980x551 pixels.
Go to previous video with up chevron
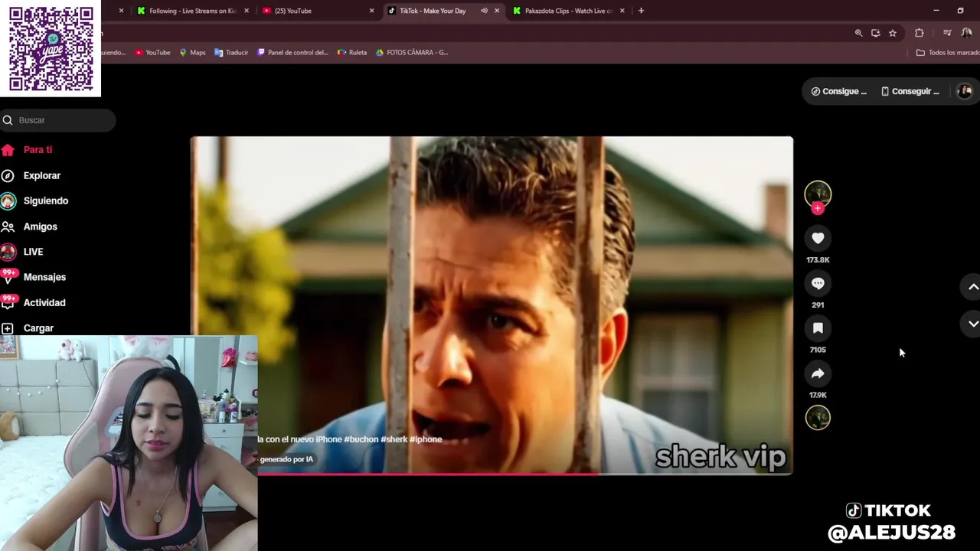(973, 287)
